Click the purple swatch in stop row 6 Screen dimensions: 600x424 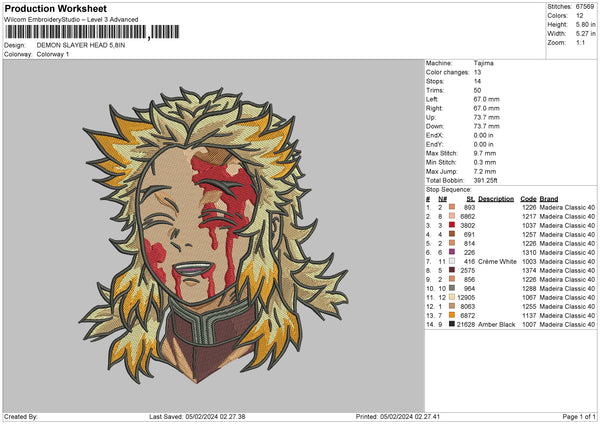point(452,252)
